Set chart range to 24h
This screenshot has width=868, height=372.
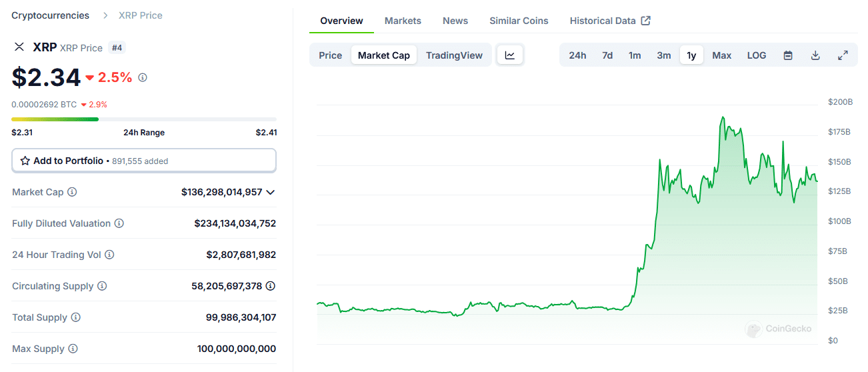[577, 55]
